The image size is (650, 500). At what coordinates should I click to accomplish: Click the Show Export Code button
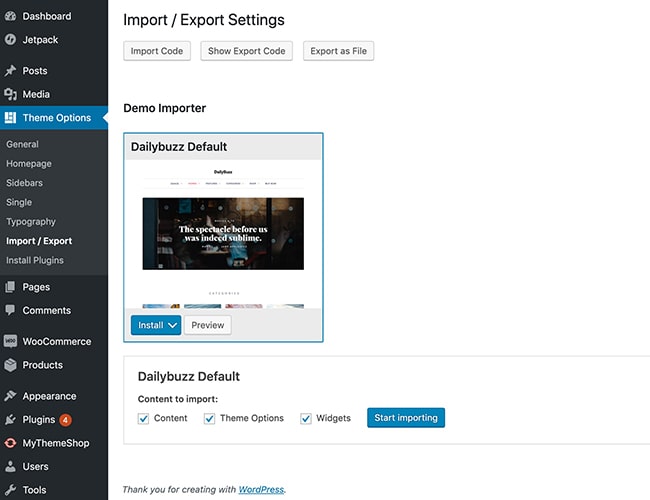(247, 51)
